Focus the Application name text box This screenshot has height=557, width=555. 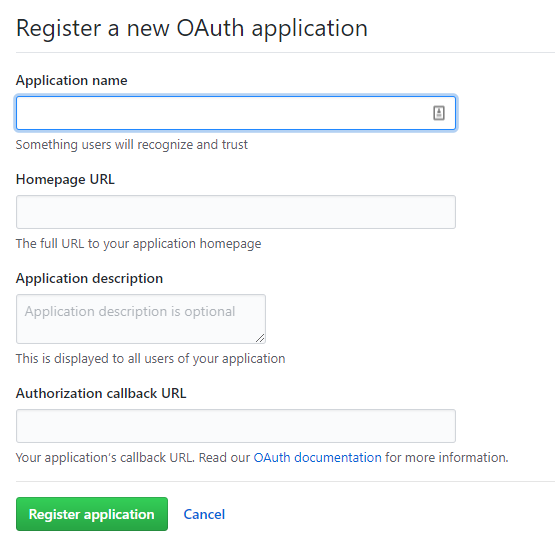pyautogui.click(x=236, y=113)
